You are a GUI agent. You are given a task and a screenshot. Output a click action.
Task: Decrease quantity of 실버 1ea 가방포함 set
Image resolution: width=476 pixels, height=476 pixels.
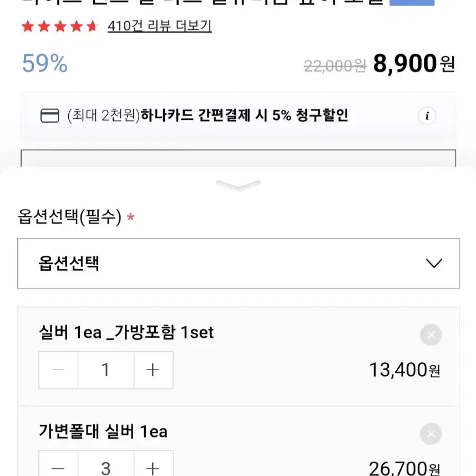(58, 369)
